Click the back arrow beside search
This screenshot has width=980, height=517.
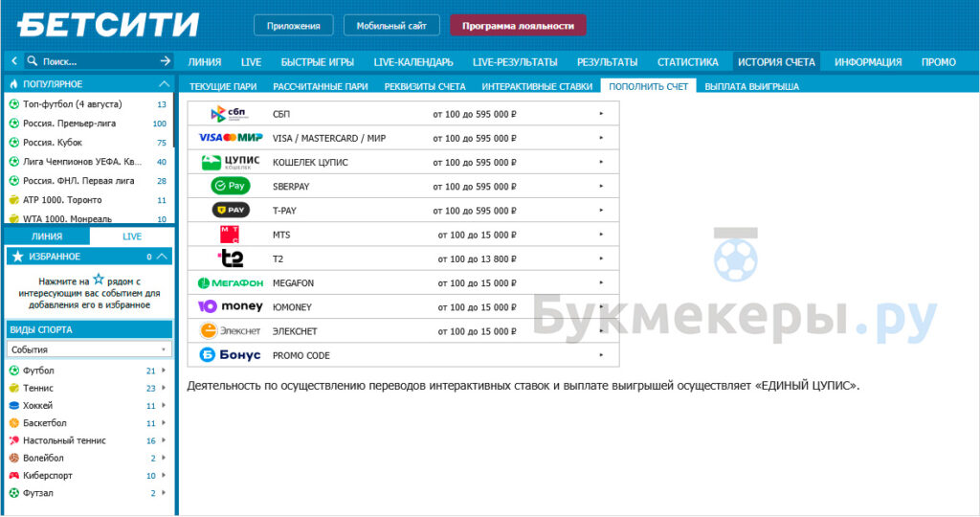tap(14, 61)
